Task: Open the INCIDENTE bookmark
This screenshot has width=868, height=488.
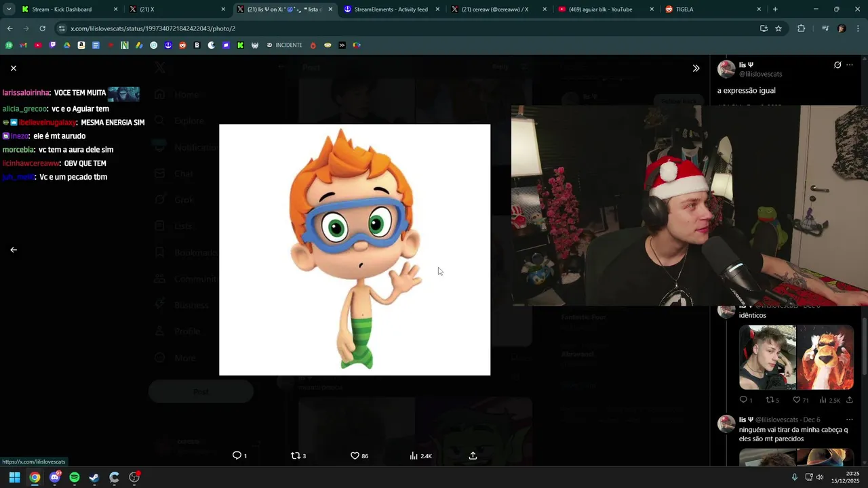Action: (284, 45)
